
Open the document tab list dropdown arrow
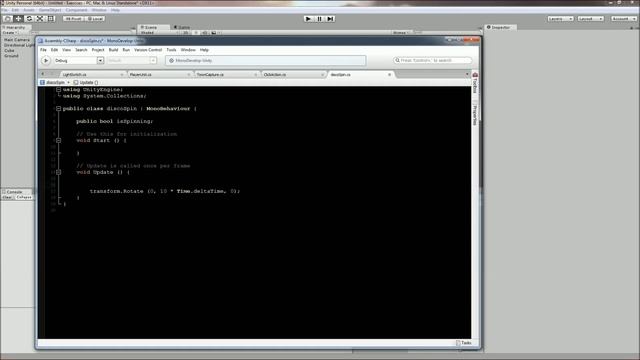click(x=467, y=74)
